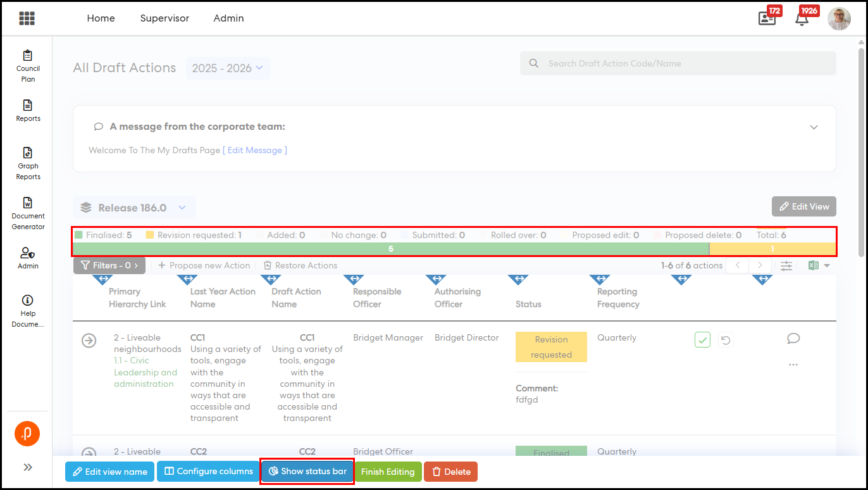Open the Admin top menu

(x=228, y=18)
